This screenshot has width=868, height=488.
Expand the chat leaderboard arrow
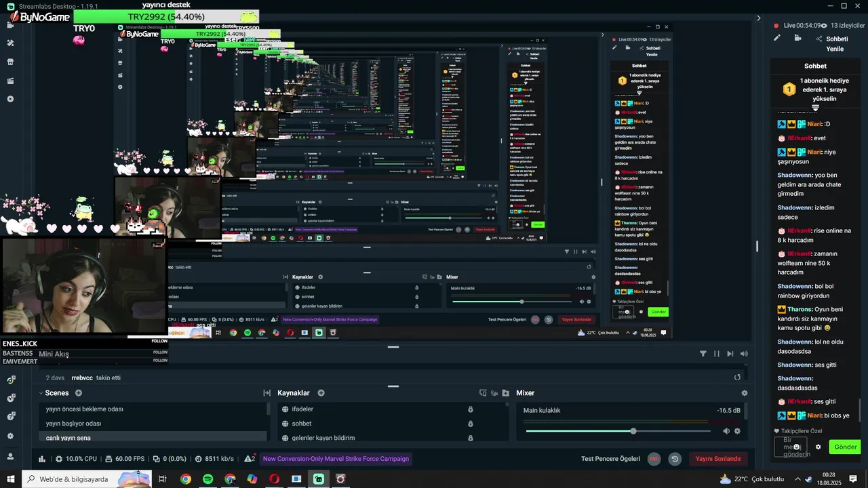click(816, 108)
